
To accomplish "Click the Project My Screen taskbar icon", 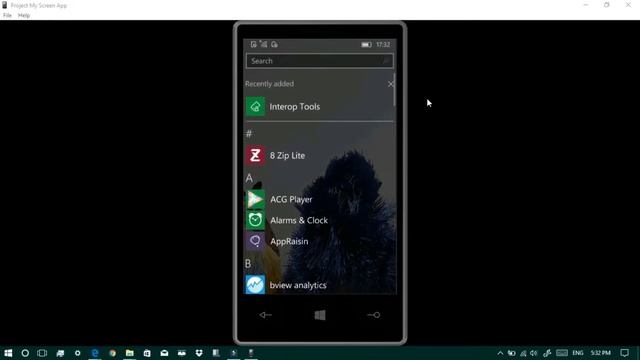I will click(251, 353).
